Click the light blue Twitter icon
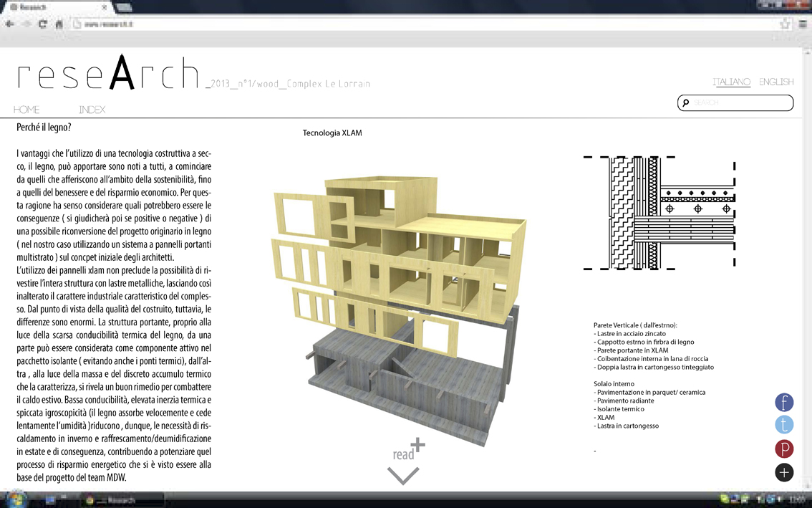The width and height of the screenshot is (812, 508). (x=784, y=426)
